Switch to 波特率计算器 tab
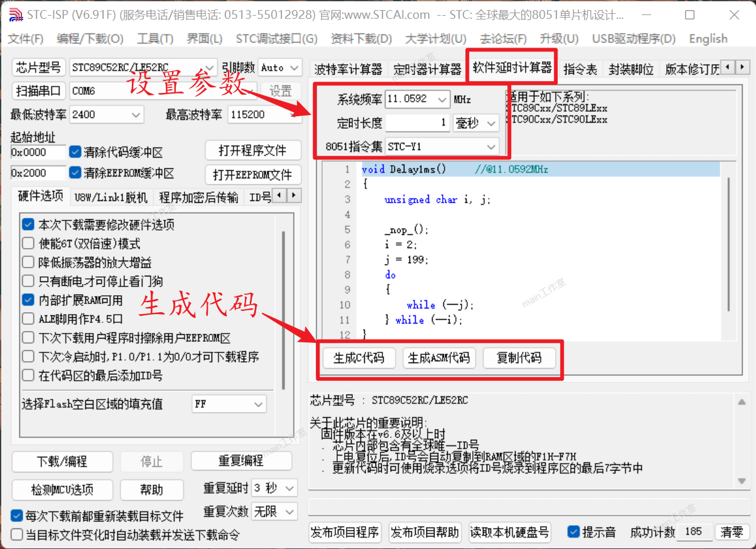This screenshot has height=549, width=756. (348, 69)
